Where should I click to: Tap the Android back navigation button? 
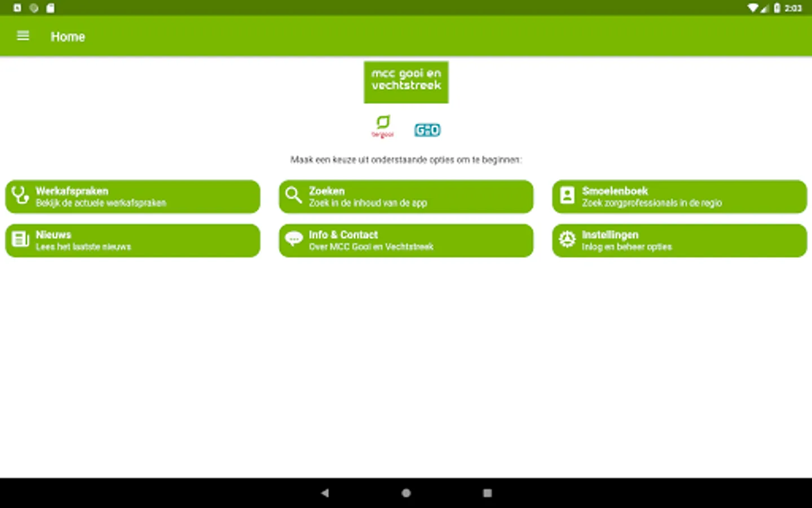point(325,493)
